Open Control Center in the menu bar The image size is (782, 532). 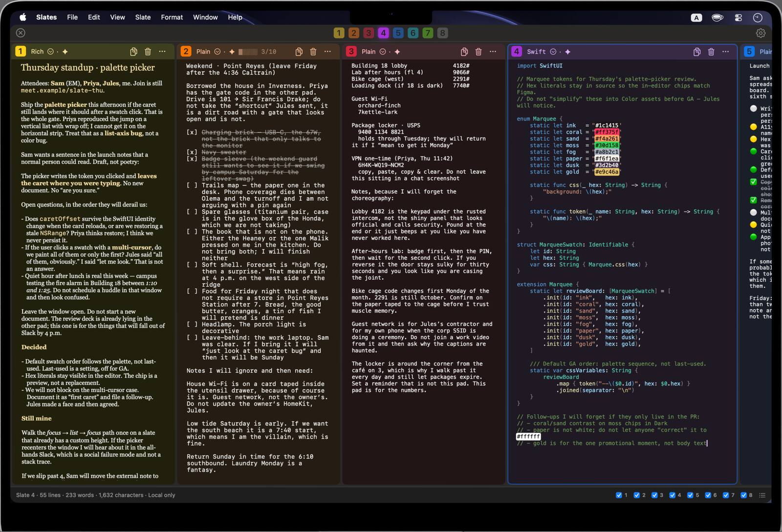coord(738,17)
